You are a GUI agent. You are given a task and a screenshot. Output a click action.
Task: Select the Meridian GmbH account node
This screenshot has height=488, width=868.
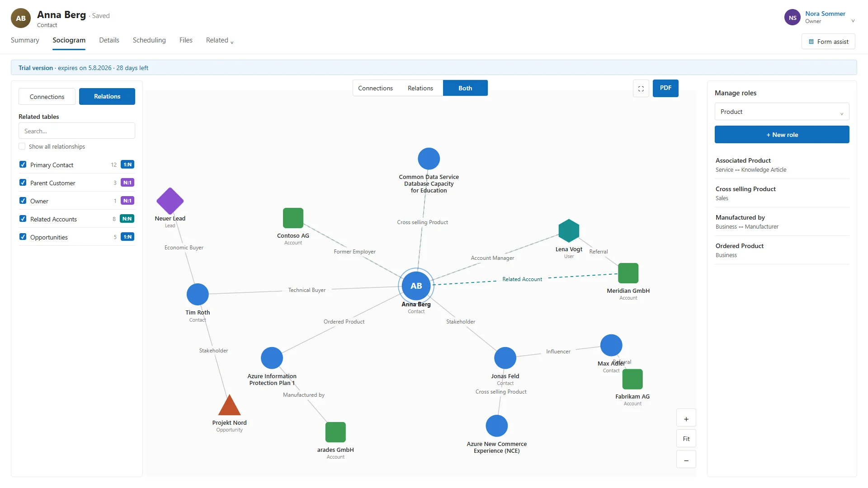[x=628, y=273]
